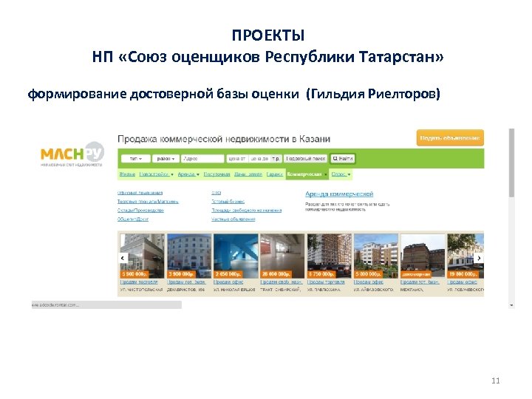Expand the Аренда menu

(x=188, y=174)
